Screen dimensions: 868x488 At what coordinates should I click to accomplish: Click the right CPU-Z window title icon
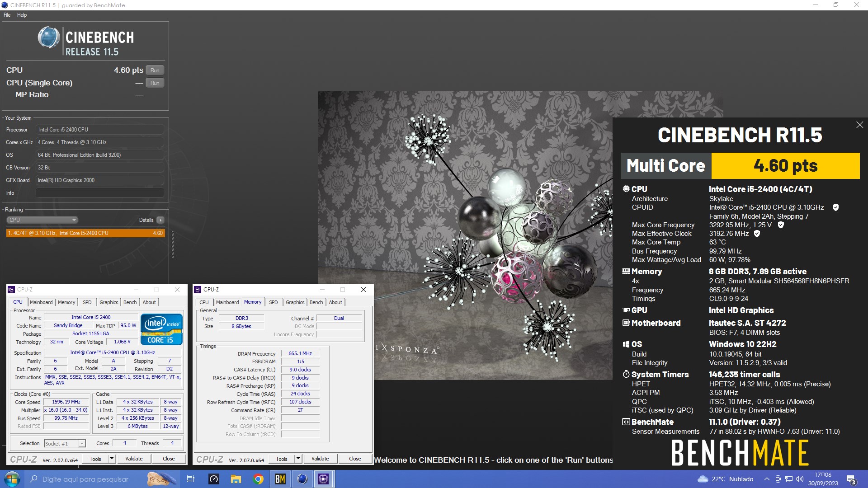click(x=198, y=290)
